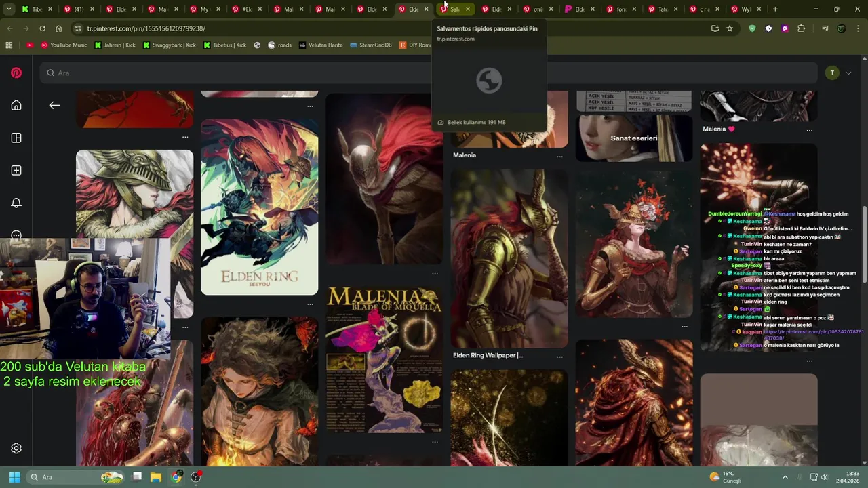Open the three-dot options under Elden Ring Seeyou poster pin
The image size is (868, 488).
pos(310,304)
